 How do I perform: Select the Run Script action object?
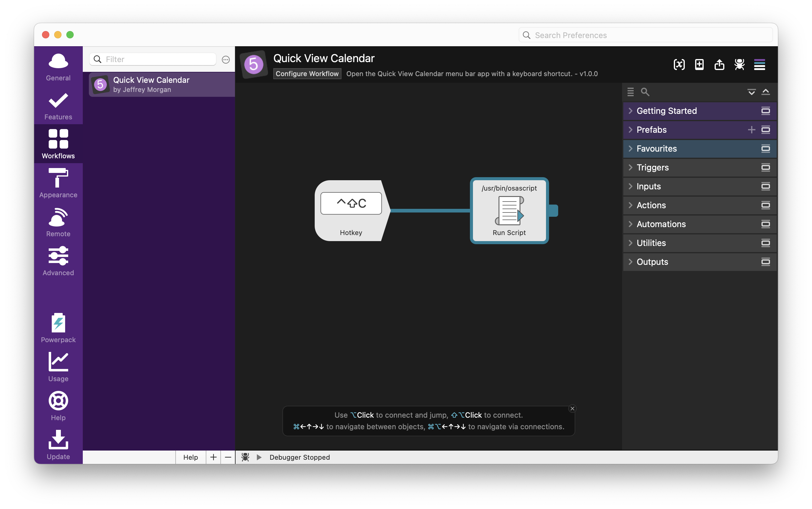tap(509, 211)
